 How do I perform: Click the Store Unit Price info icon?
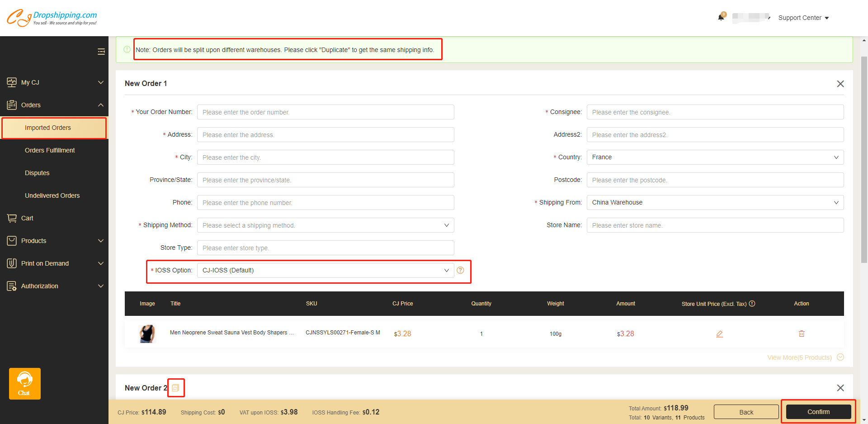752,304
